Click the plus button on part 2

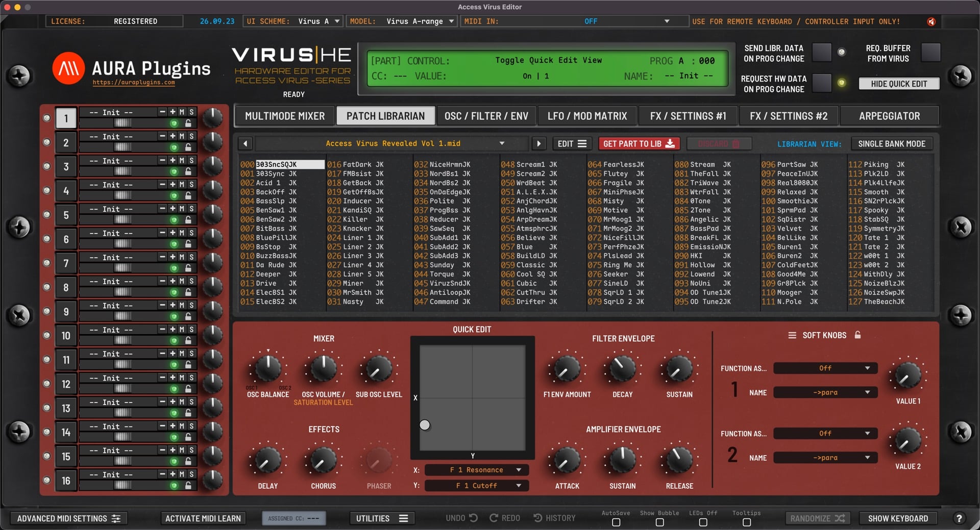click(173, 136)
